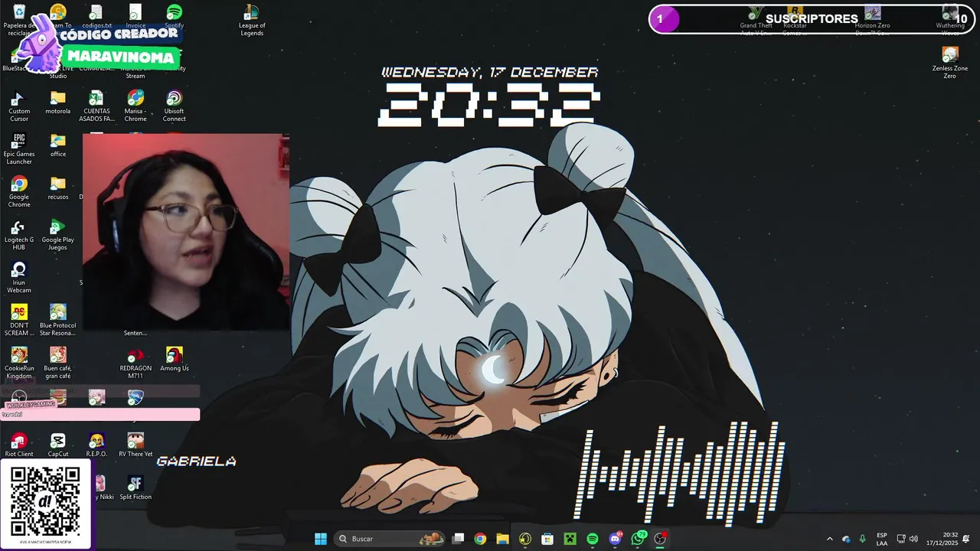Launch Among Us from the desktop
This screenshot has height=551, width=980.
point(175,359)
